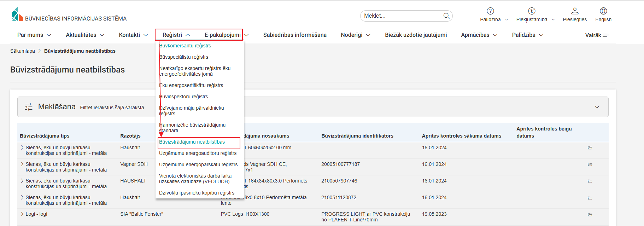This screenshot has width=644, height=226.
Task: Expand the E-pakalpojumi menu
Action: [227, 35]
